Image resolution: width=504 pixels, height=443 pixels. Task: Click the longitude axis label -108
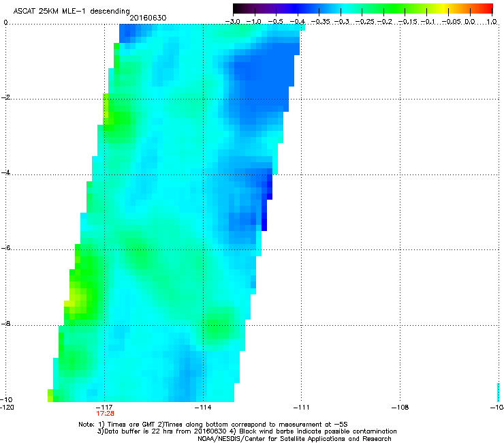pos(400,408)
